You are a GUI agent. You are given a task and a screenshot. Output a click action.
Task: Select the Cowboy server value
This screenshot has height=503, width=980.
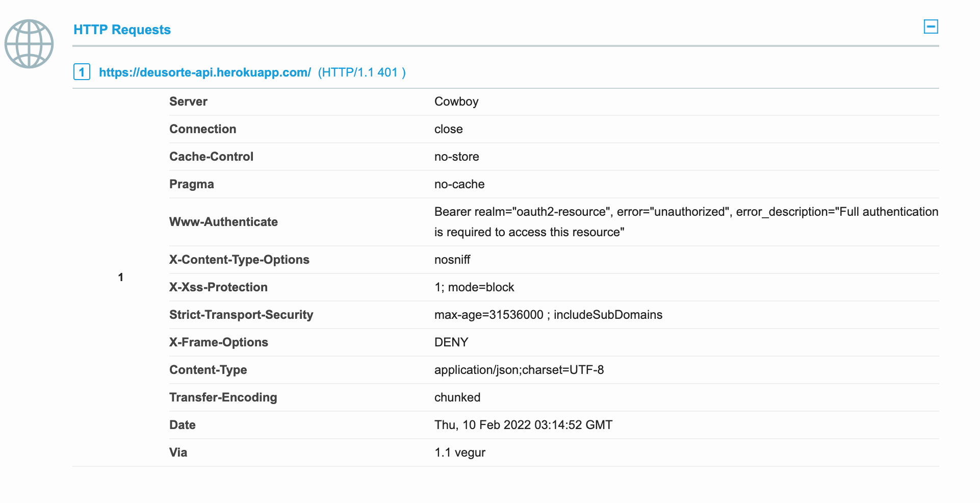(x=456, y=102)
